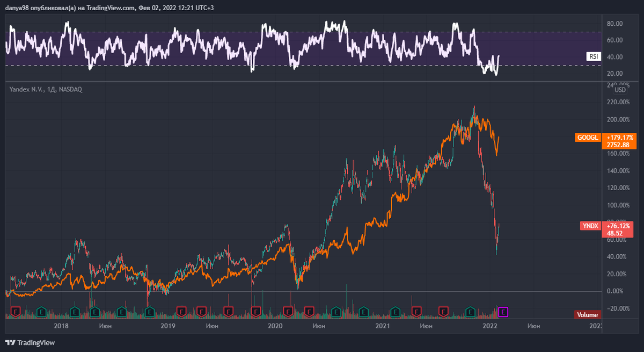This screenshot has width=644, height=352.
Task: Open green earnings marker just before 2021 label
Action: (363, 312)
